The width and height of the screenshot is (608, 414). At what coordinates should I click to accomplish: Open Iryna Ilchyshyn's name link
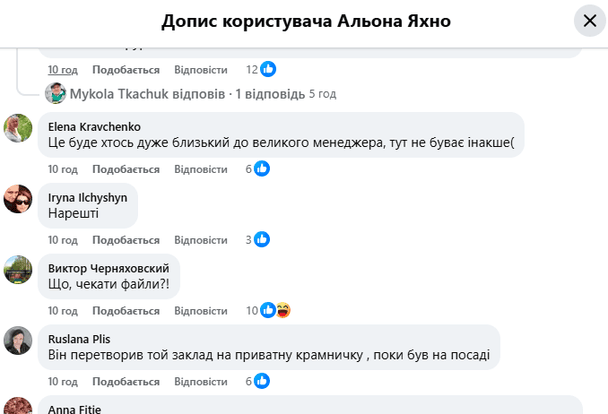(x=87, y=197)
